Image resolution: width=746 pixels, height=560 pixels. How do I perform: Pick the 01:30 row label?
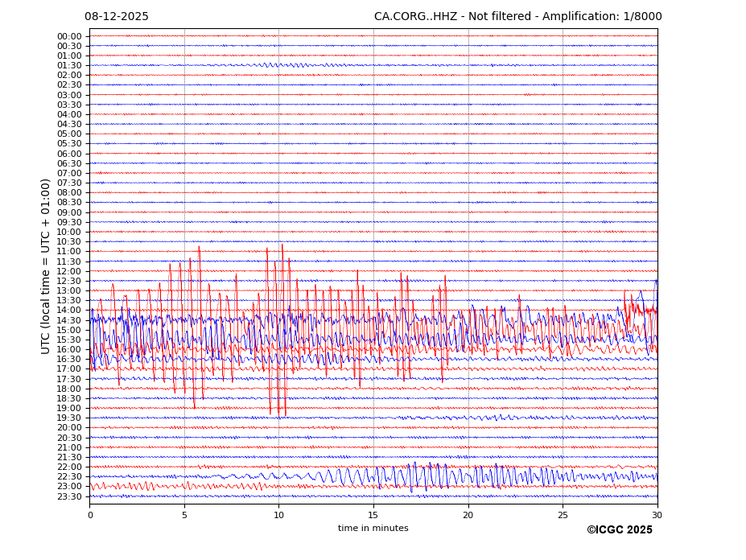click(x=69, y=66)
